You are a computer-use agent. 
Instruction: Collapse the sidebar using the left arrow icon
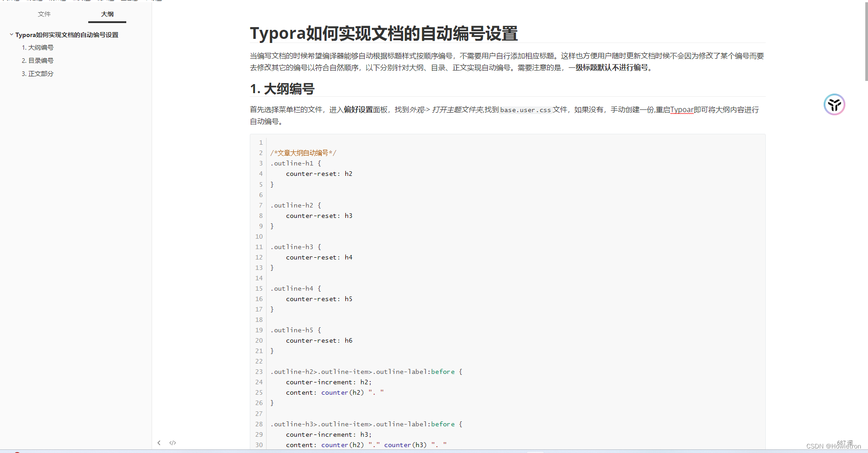click(x=159, y=443)
